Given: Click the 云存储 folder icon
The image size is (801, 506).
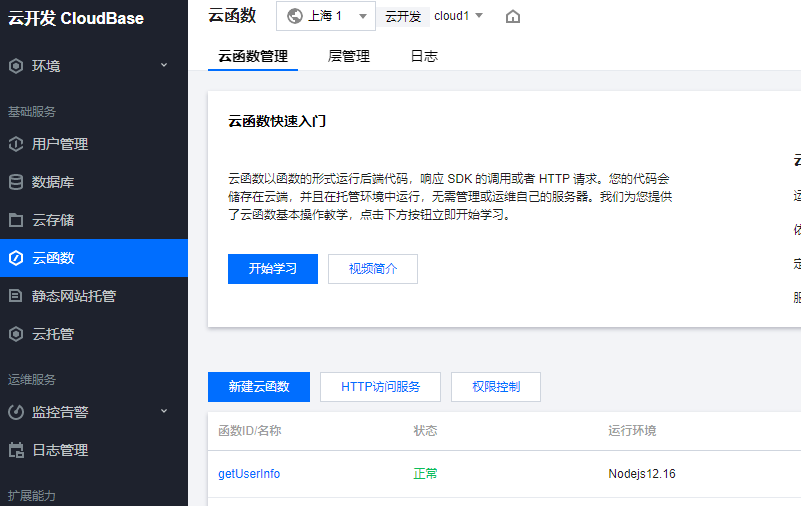Looking at the screenshot, I should point(16,220).
